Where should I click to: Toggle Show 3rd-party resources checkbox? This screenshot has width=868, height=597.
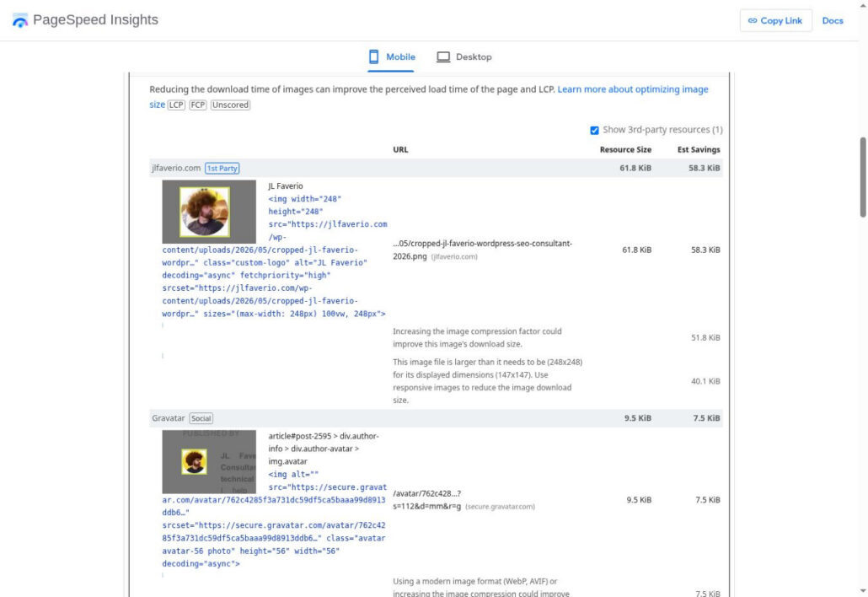pos(594,130)
